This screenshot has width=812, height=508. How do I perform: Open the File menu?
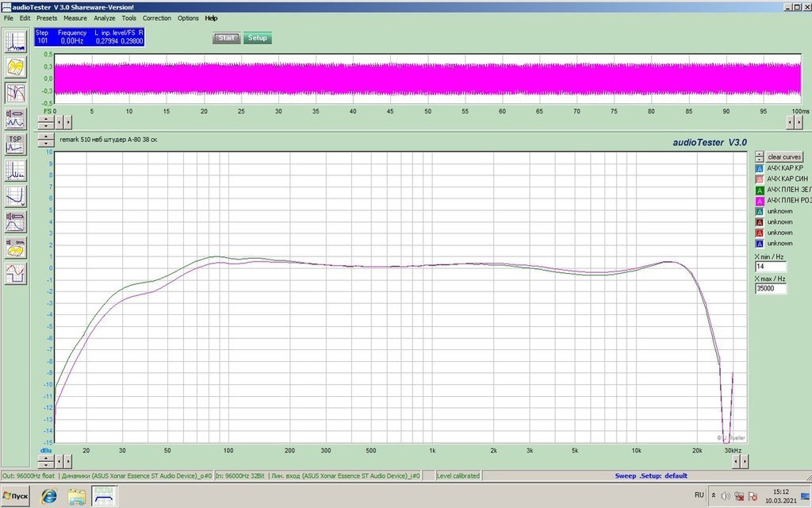[8, 18]
